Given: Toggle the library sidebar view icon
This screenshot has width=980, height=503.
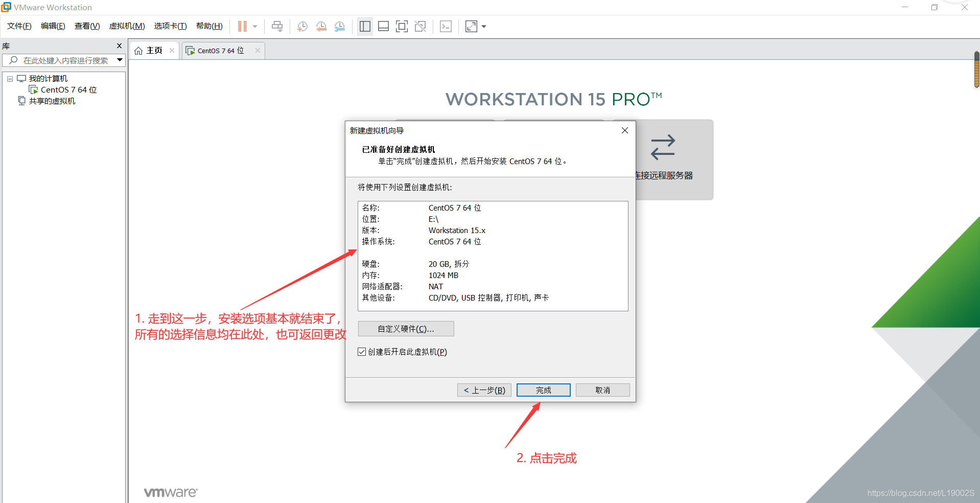Looking at the screenshot, I should [365, 26].
